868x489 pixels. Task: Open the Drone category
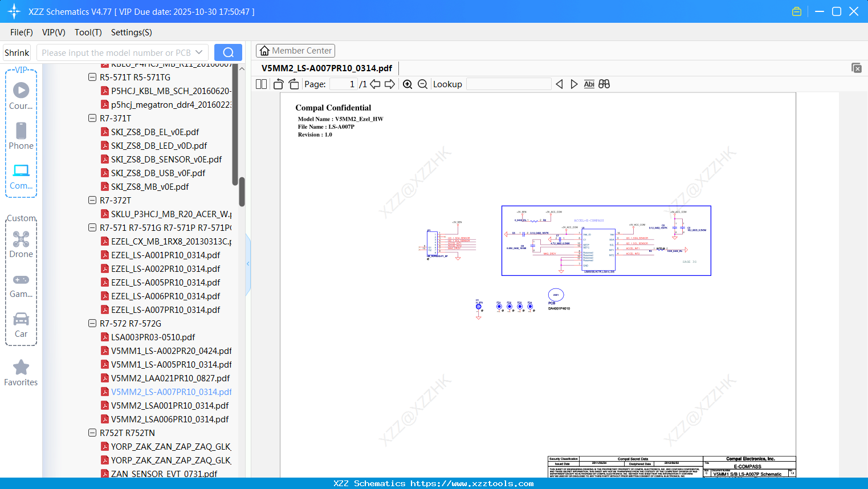click(x=21, y=244)
